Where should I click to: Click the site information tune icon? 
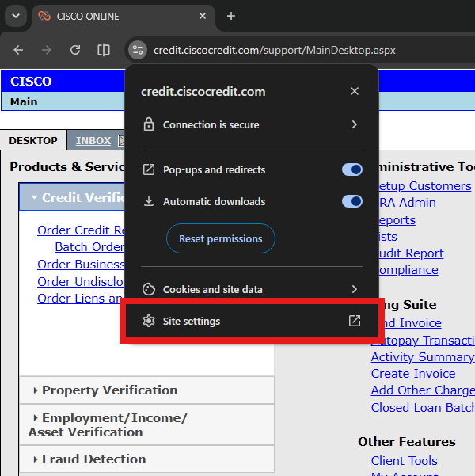138,50
